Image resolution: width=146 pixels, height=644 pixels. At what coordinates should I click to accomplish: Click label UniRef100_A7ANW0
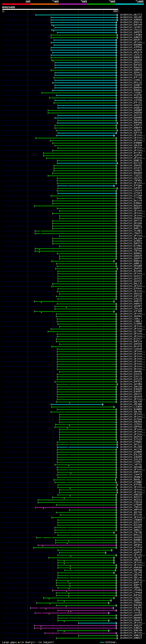click(x=131, y=482)
